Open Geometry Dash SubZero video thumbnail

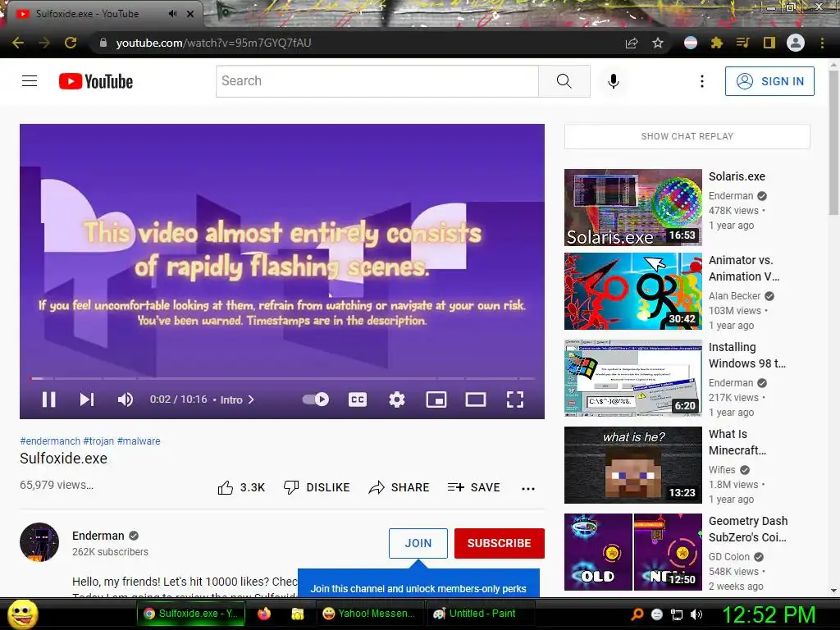point(633,552)
